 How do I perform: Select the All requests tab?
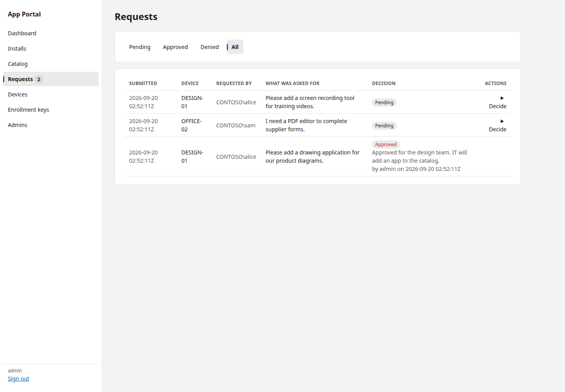click(x=235, y=47)
